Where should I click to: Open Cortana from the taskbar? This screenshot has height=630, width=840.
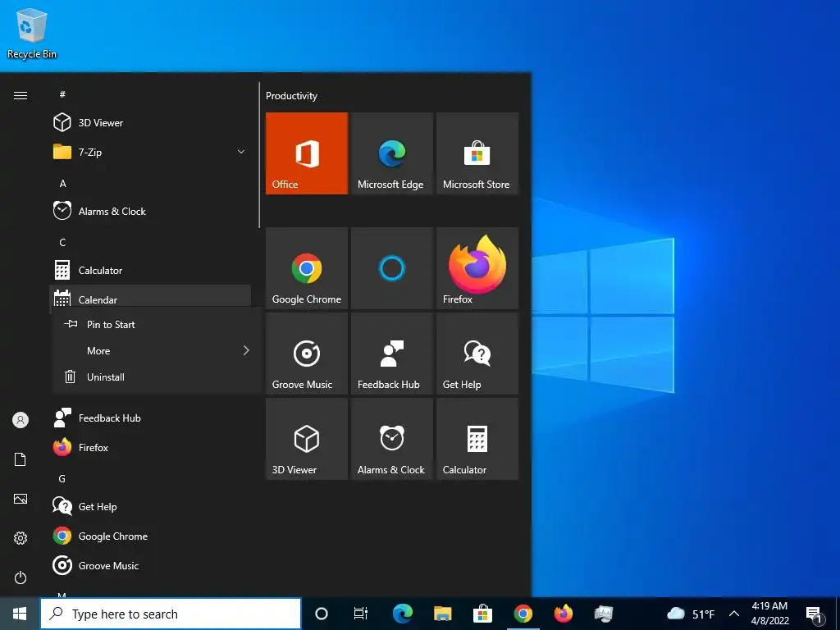pyautogui.click(x=322, y=614)
